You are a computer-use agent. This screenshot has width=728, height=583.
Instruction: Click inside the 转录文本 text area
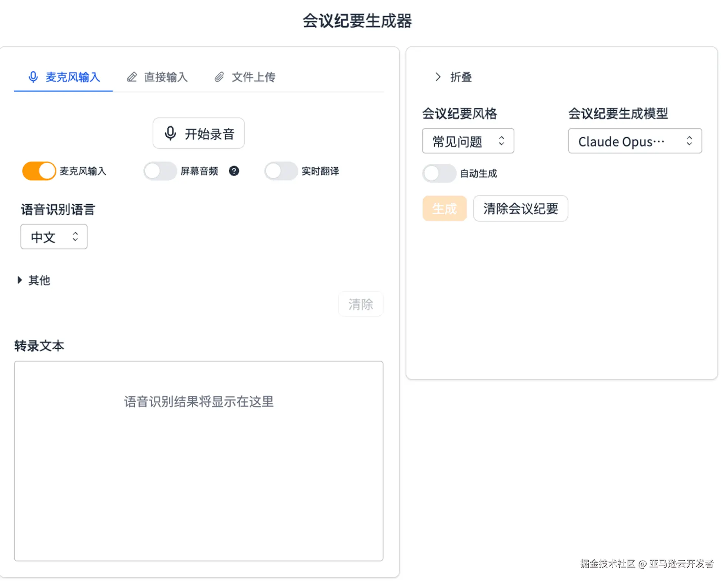tap(198, 461)
